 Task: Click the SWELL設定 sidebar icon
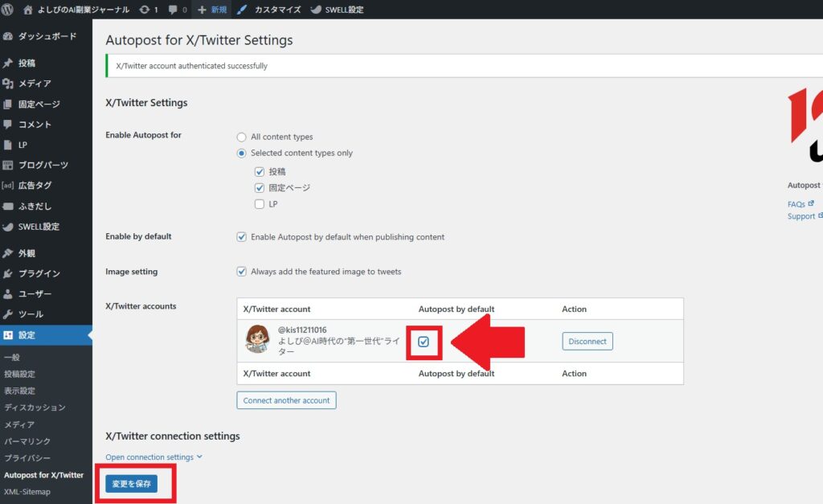[x=8, y=227]
